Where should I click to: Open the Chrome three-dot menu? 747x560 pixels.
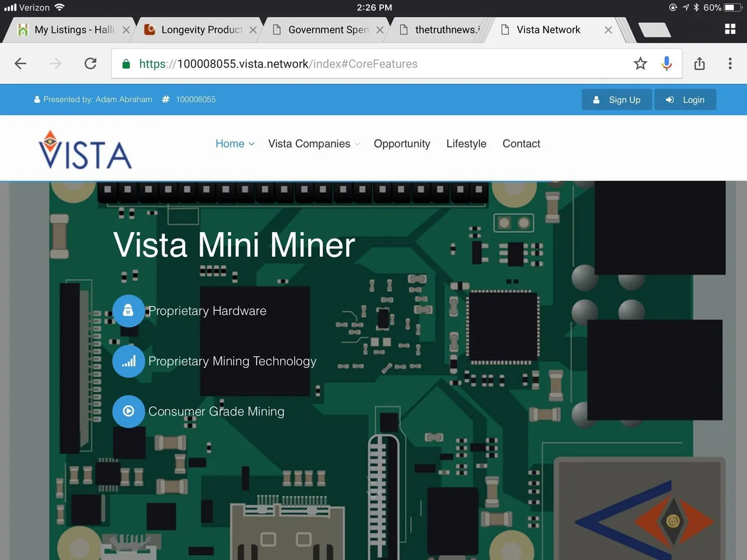point(730,64)
